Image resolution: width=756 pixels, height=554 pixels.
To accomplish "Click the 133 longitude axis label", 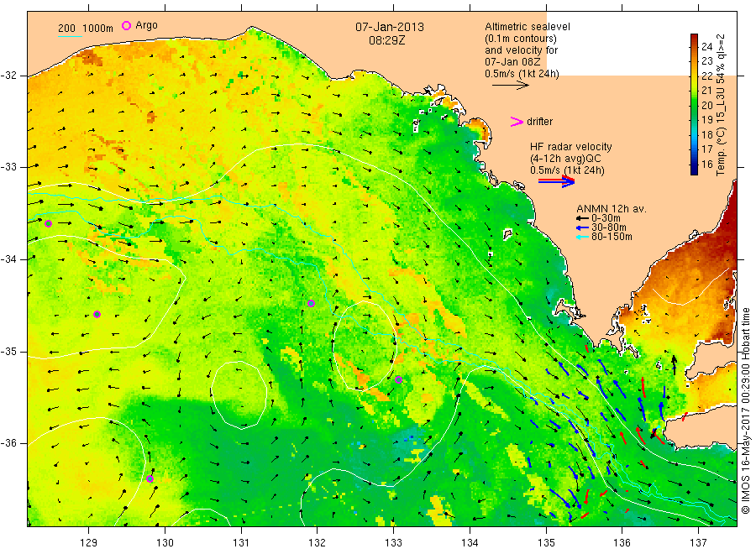I will coord(393,543).
